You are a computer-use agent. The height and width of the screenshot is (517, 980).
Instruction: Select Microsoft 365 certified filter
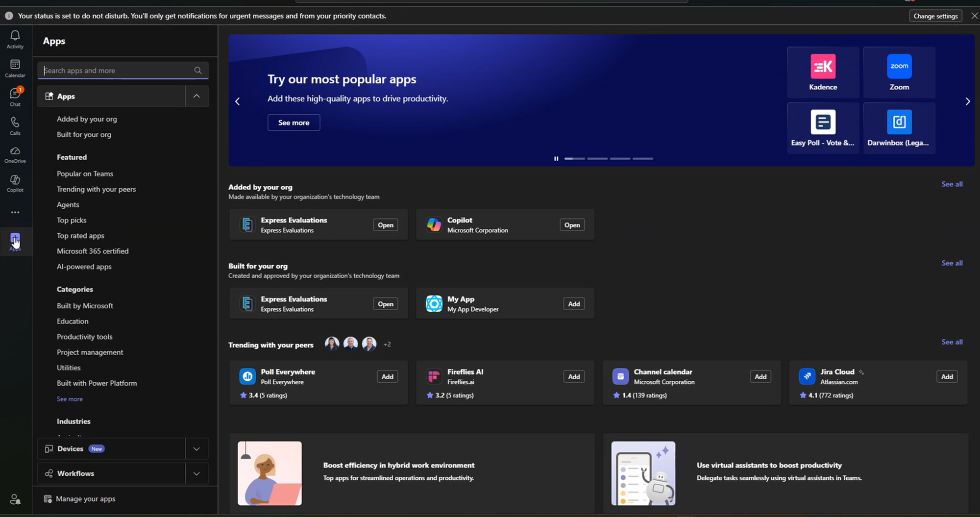pyautogui.click(x=93, y=251)
